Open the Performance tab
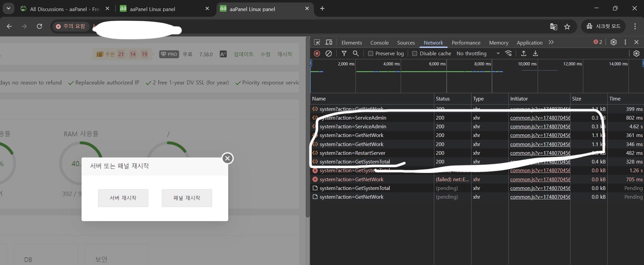This screenshot has width=644, height=265. 466,43
